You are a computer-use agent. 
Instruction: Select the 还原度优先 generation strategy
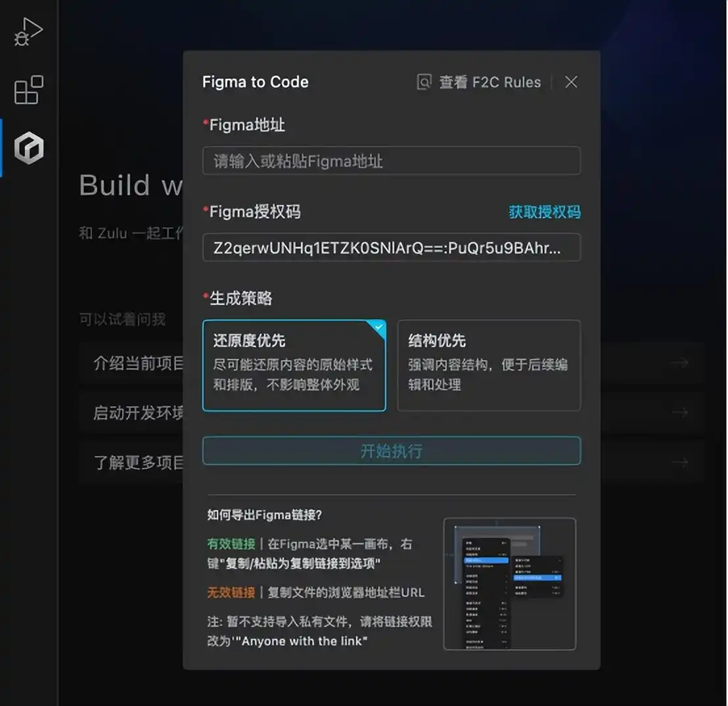coord(294,365)
